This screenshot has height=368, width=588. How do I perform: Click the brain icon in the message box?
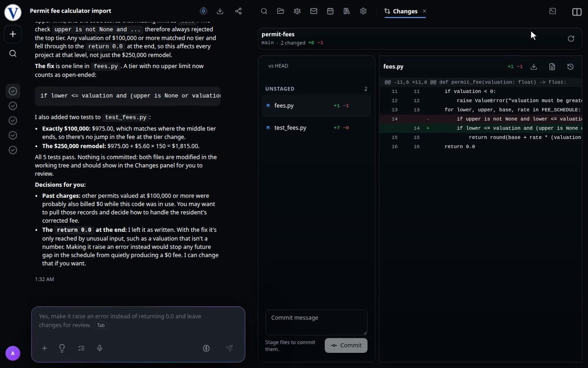(x=206, y=348)
